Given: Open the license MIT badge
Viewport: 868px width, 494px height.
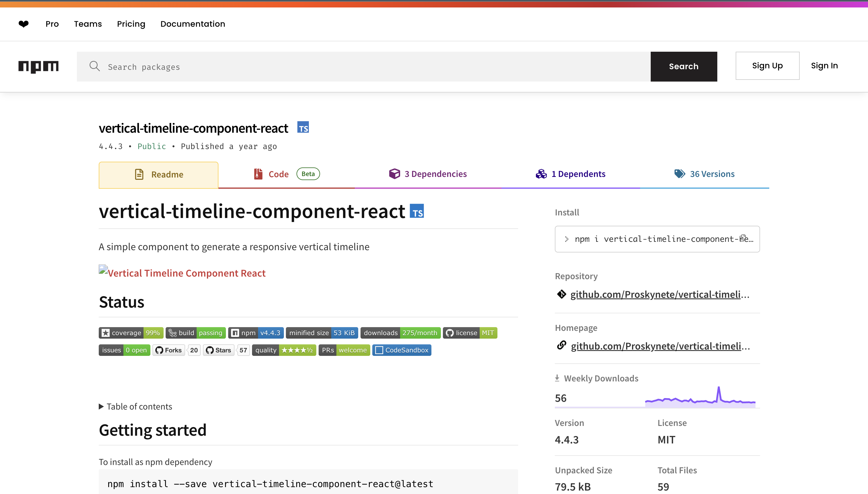Looking at the screenshot, I should (x=470, y=333).
